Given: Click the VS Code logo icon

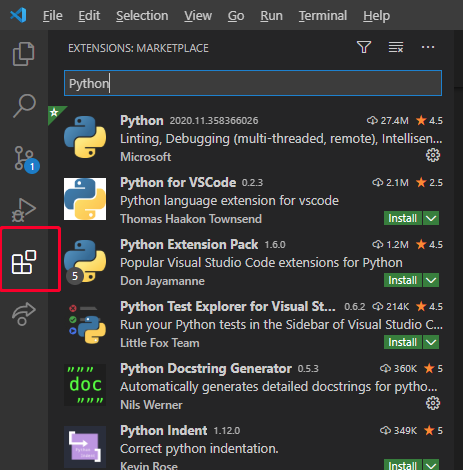Looking at the screenshot, I should 18,15.
